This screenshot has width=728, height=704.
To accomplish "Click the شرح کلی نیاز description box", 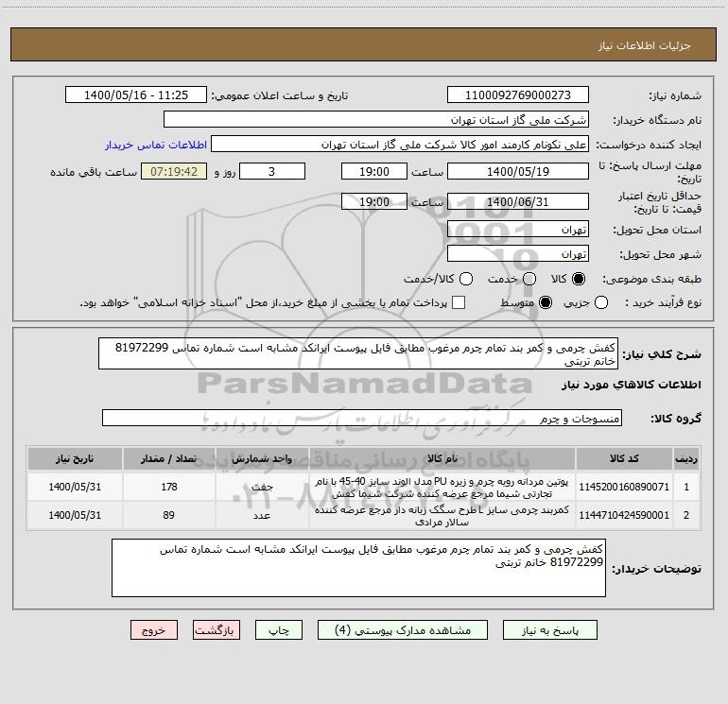I will click(x=358, y=354).
